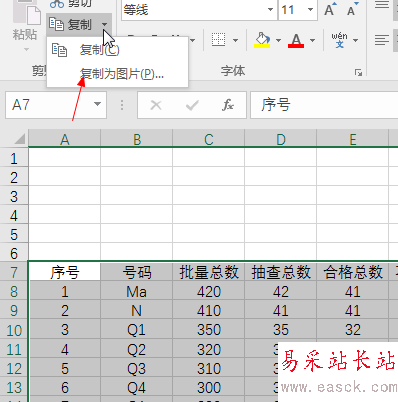Click cell containing 号码
398x402 pixels.
click(x=137, y=272)
